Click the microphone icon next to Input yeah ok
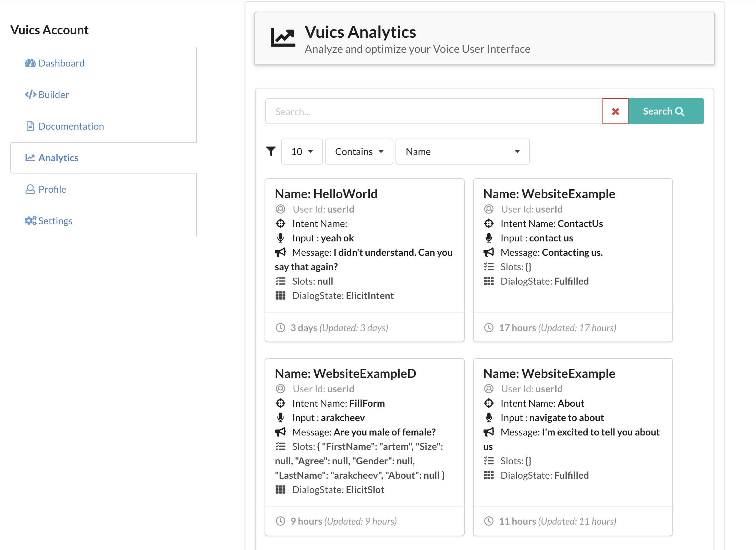The image size is (756, 550). [x=281, y=238]
